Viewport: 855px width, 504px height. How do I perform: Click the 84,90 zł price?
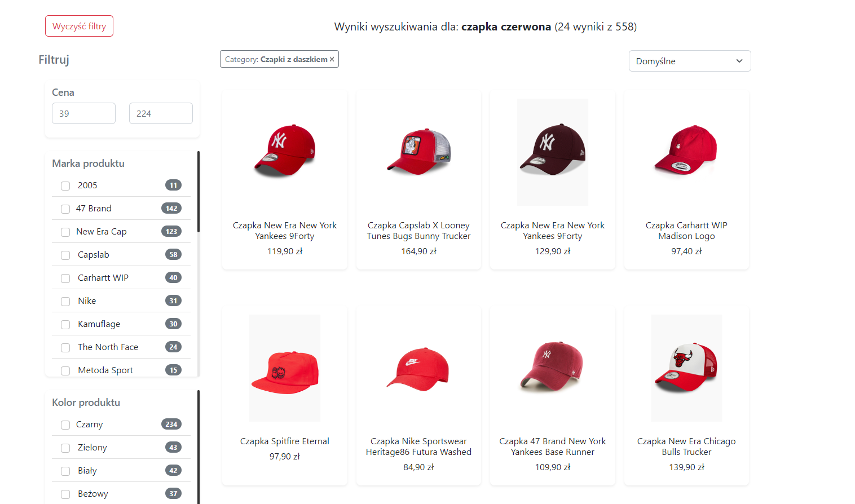coord(418,467)
